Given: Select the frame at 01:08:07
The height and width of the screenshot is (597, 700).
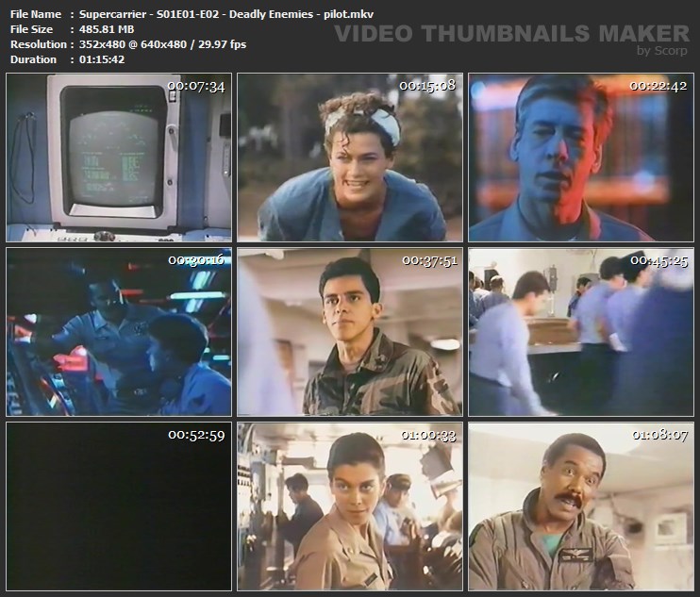Looking at the screenshot, I should pyautogui.click(x=581, y=506).
